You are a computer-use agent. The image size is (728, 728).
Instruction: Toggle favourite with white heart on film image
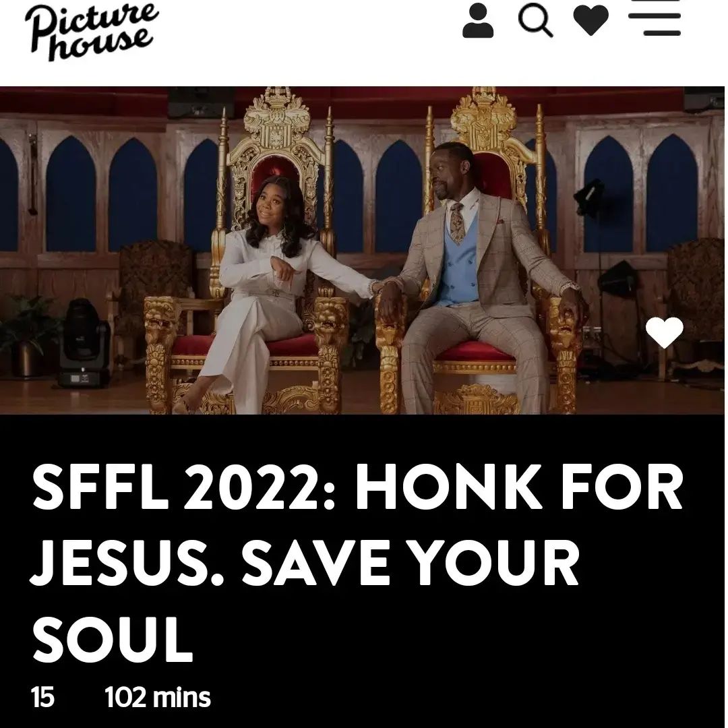pos(665,332)
